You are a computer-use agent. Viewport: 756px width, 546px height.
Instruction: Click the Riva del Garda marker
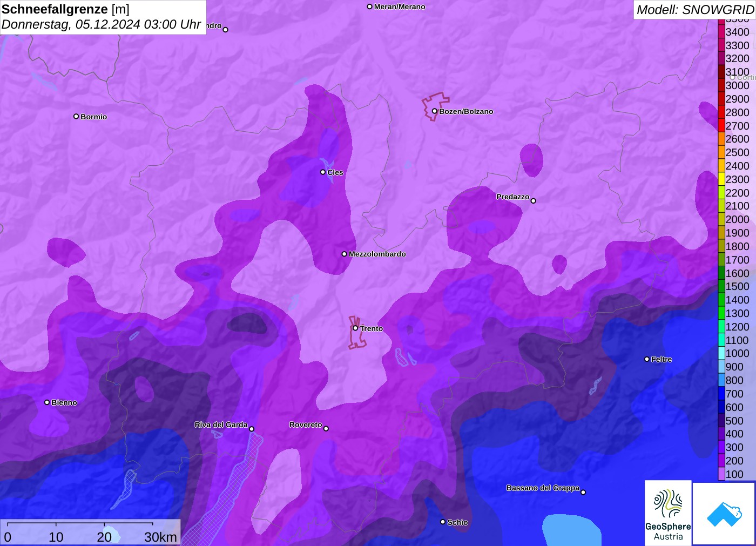(x=252, y=429)
